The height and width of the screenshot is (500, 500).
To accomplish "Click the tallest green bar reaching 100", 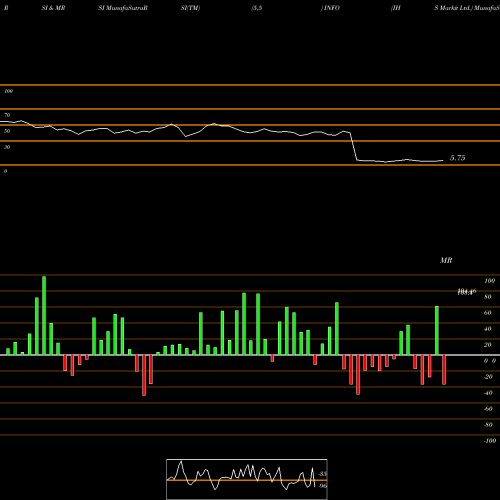I will pos(44,315).
